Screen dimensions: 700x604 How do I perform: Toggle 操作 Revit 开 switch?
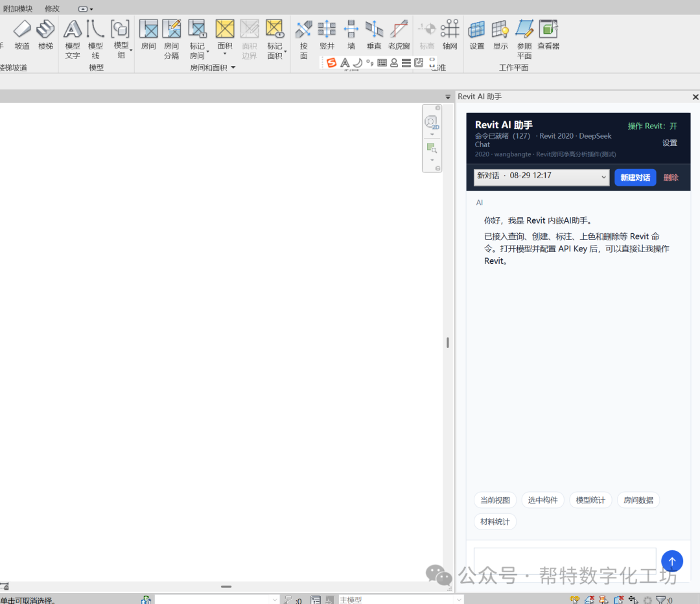pyautogui.click(x=652, y=126)
